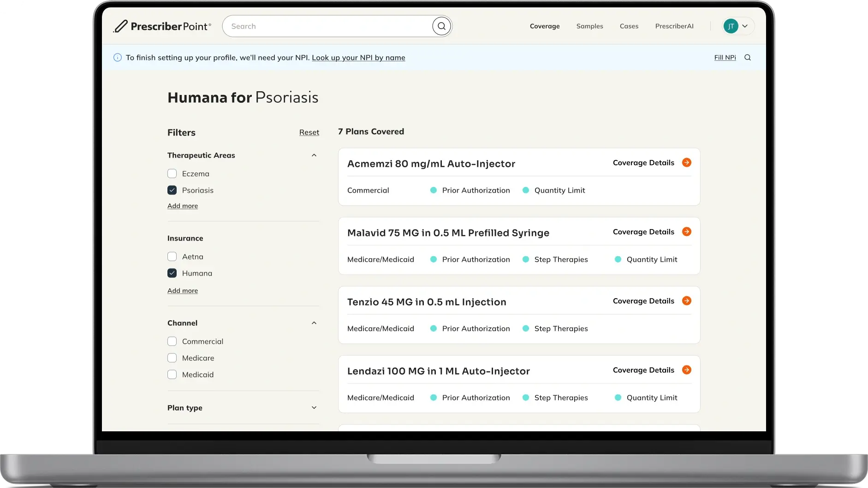Open Acmemzi coverage details arrow icon
Image resolution: width=868 pixels, height=488 pixels.
tap(687, 163)
